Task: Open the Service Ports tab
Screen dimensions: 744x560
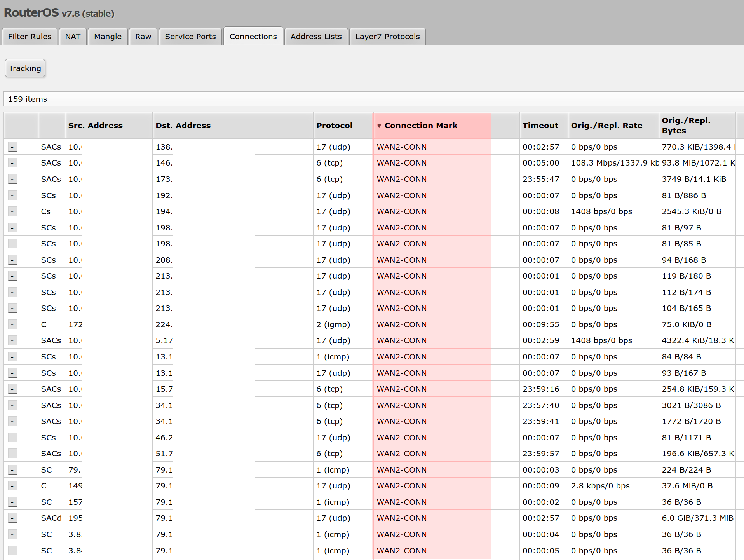Action: [190, 37]
